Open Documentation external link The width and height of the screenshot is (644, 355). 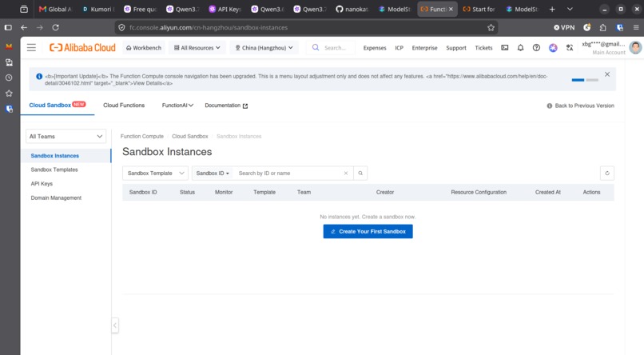[x=226, y=106]
